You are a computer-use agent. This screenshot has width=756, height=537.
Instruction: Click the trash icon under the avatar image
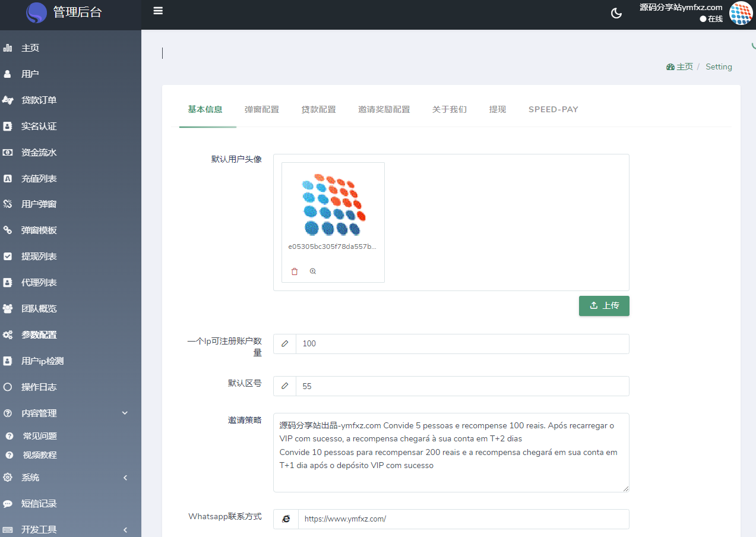coord(295,271)
